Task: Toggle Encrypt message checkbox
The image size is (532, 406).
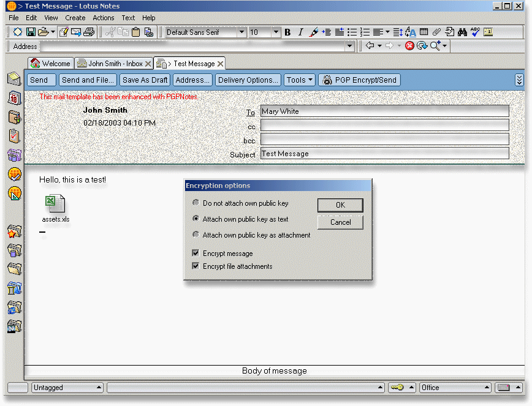Action: tap(196, 253)
